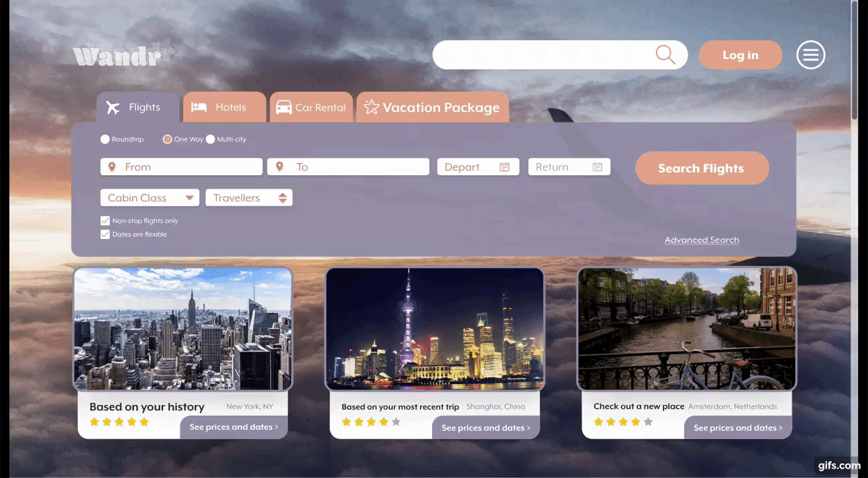
Task: Open the Vacation Package tab
Action: pos(433,107)
